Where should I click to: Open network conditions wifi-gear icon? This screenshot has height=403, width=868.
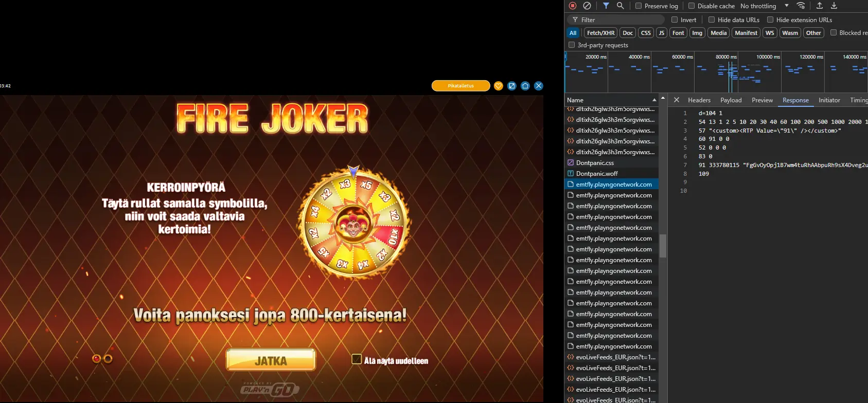801,6
